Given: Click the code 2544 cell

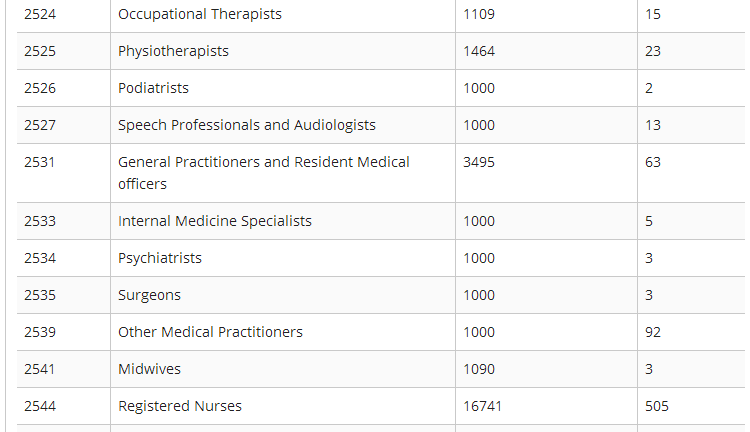Looking at the screenshot, I should tap(41, 406).
